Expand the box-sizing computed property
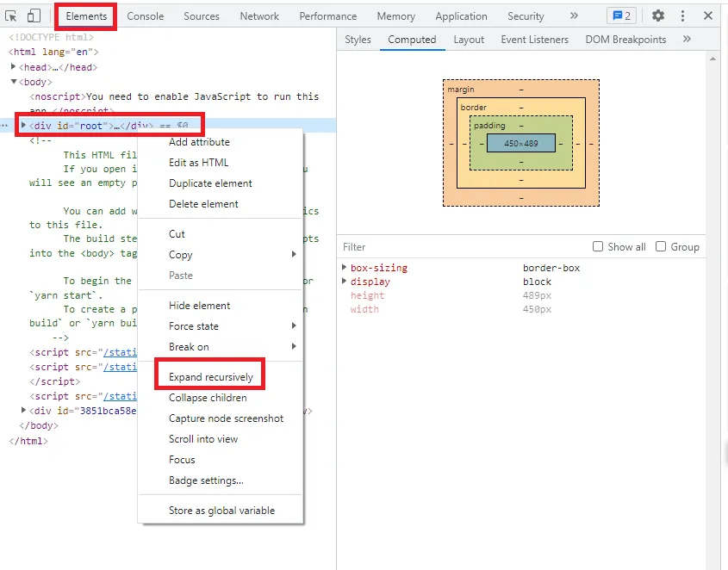 [344, 268]
